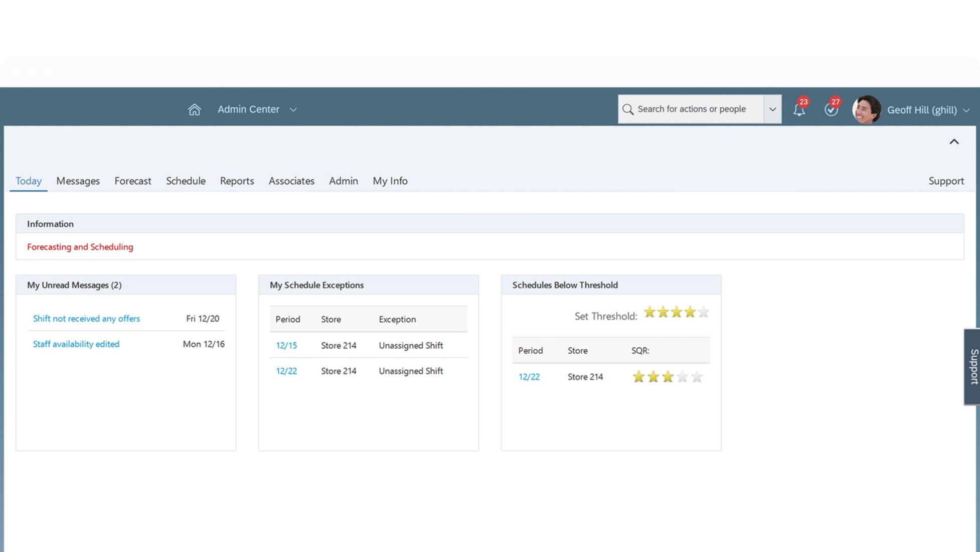Set threshold to five stars
This screenshot has width=980, height=552.
[x=704, y=313]
